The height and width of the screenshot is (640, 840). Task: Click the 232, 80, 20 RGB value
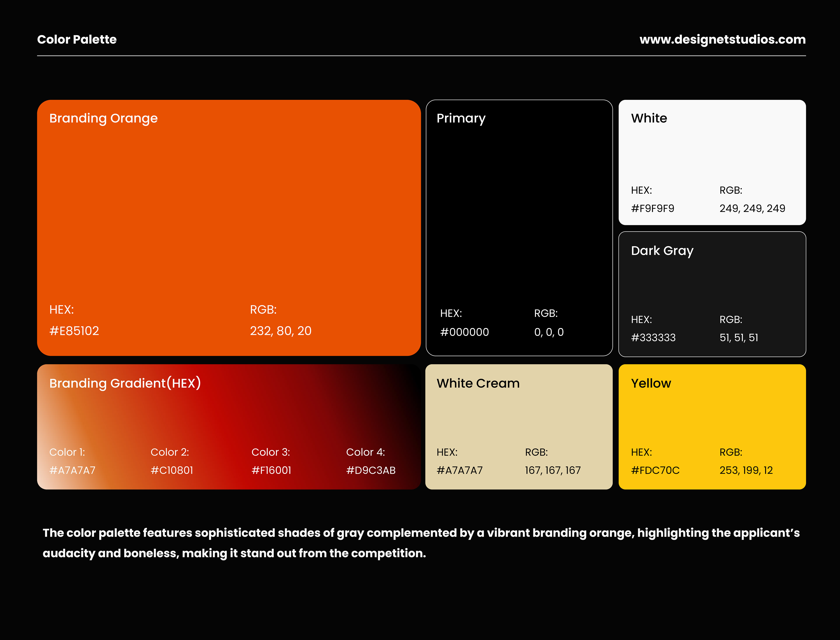281,331
